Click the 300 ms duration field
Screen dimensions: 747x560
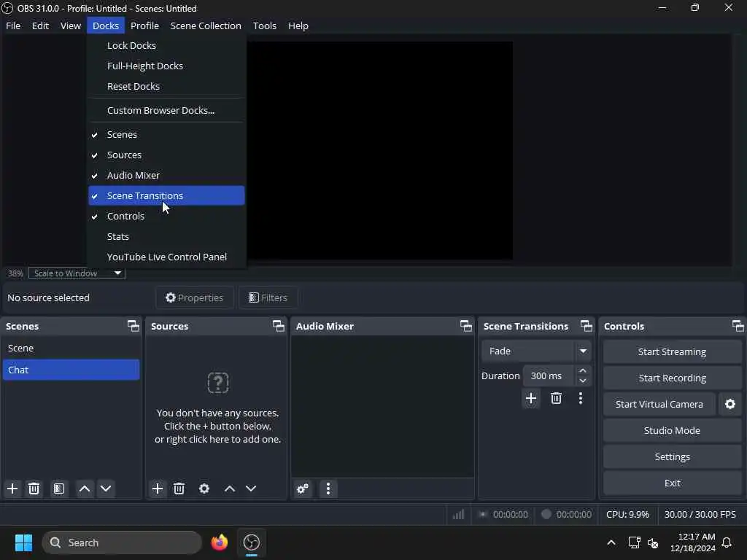[x=549, y=376]
